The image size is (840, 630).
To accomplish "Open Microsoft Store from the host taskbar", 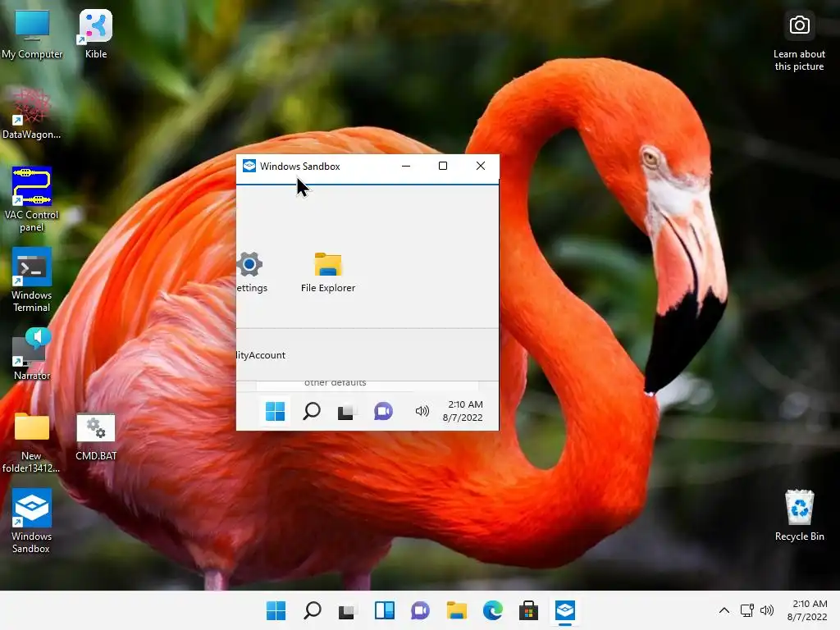I will [x=529, y=610].
